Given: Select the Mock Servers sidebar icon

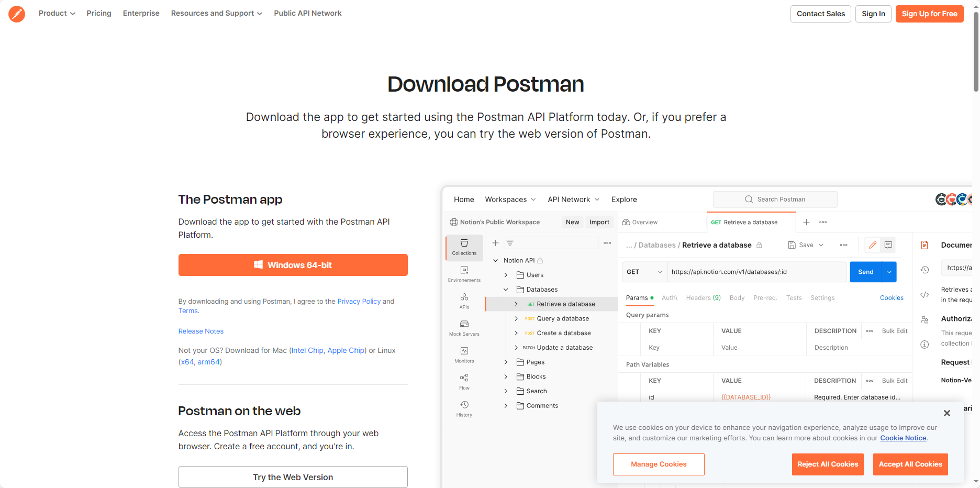Looking at the screenshot, I should [464, 328].
